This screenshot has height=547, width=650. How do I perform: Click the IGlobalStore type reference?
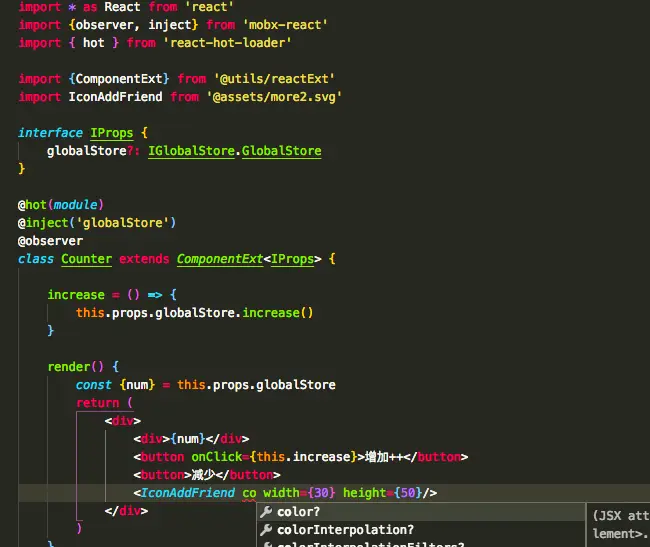[192, 150]
